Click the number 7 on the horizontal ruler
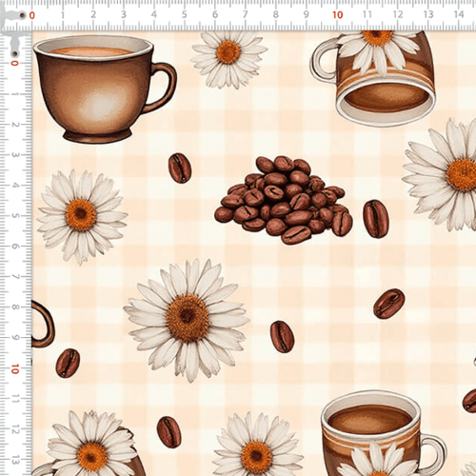476x476 pixels. 246,14
